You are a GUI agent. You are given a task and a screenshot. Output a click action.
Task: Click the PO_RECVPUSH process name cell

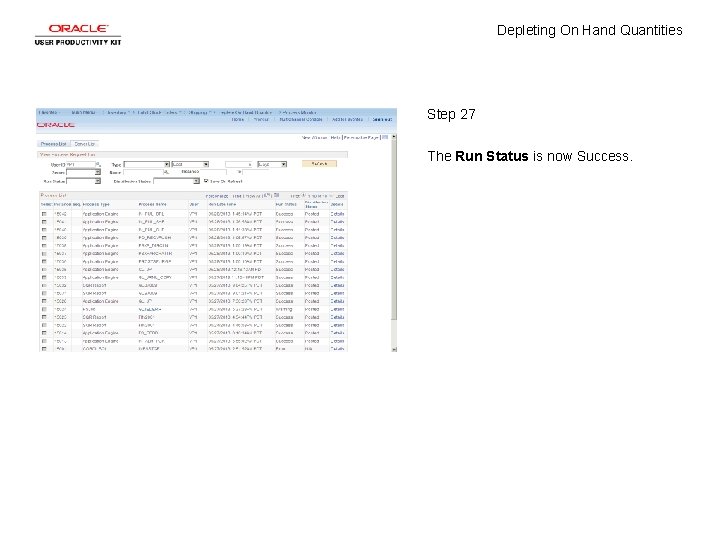pyautogui.click(x=155, y=238)
